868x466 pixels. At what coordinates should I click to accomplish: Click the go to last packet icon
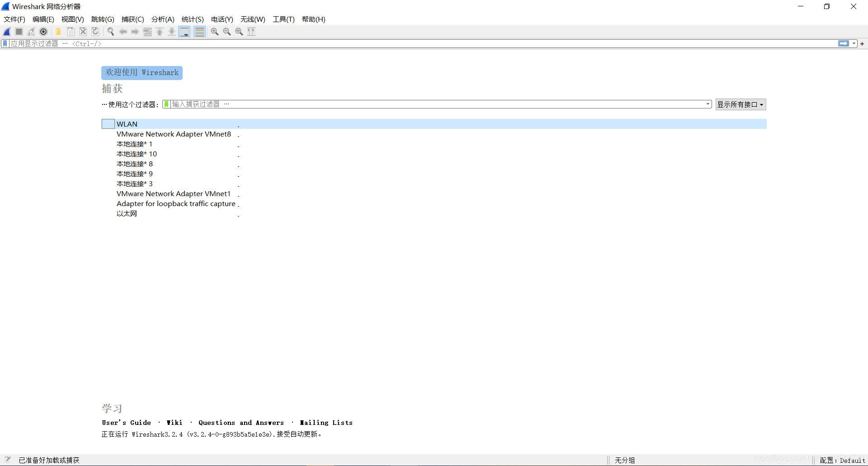172,32
